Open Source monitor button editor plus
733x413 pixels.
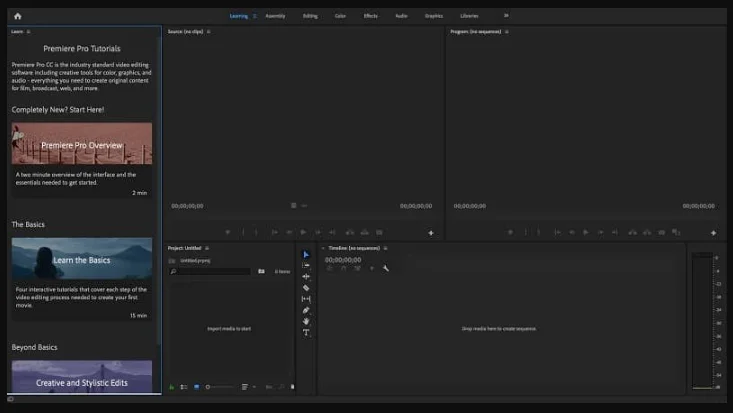(431, 233)
